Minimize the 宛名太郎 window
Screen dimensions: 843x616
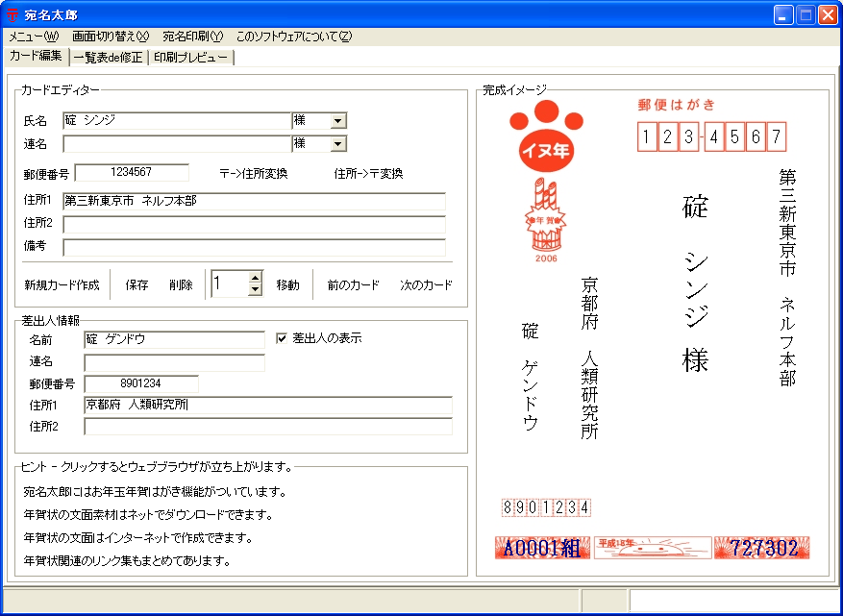(x=783, y=15)
